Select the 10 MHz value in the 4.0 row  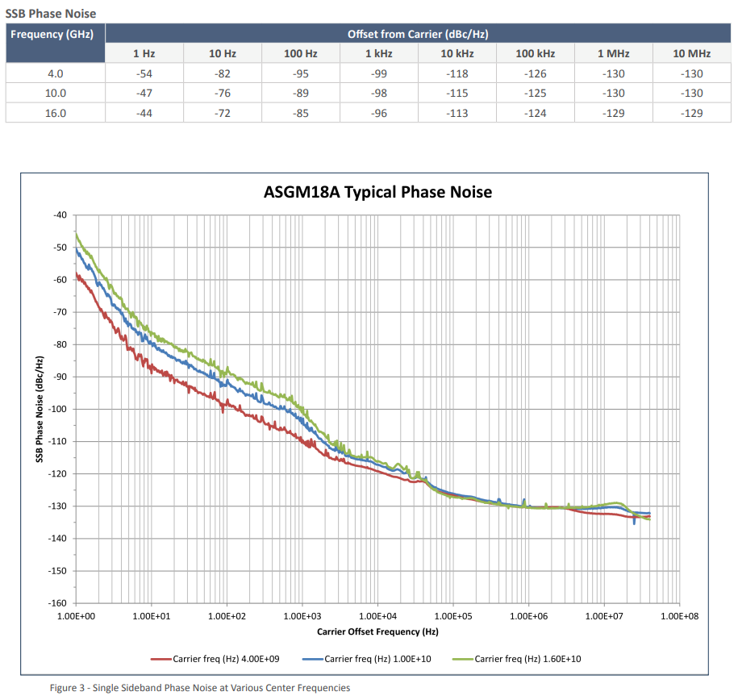pyautogui.click(x=692, y=74)
